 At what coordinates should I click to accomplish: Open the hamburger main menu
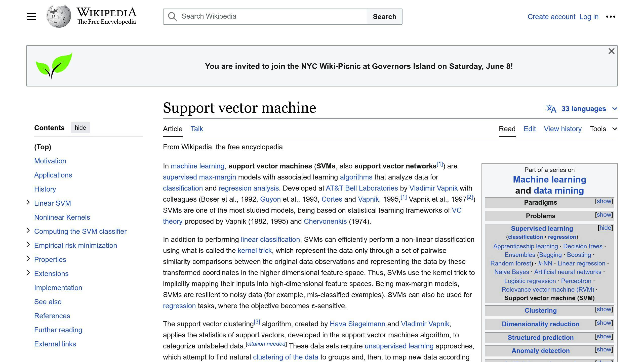tap(31, 17)
